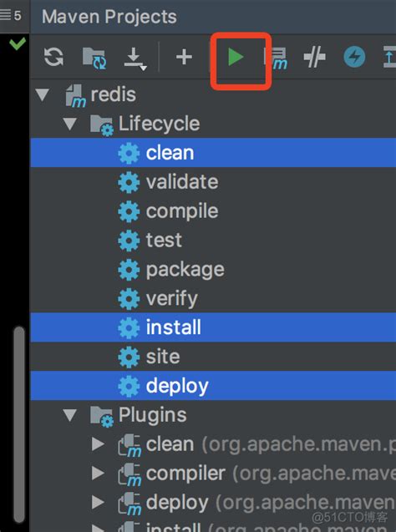
Task: Expand the compiler plugin node
Action: pyautogui.click(x=98, y=474)
